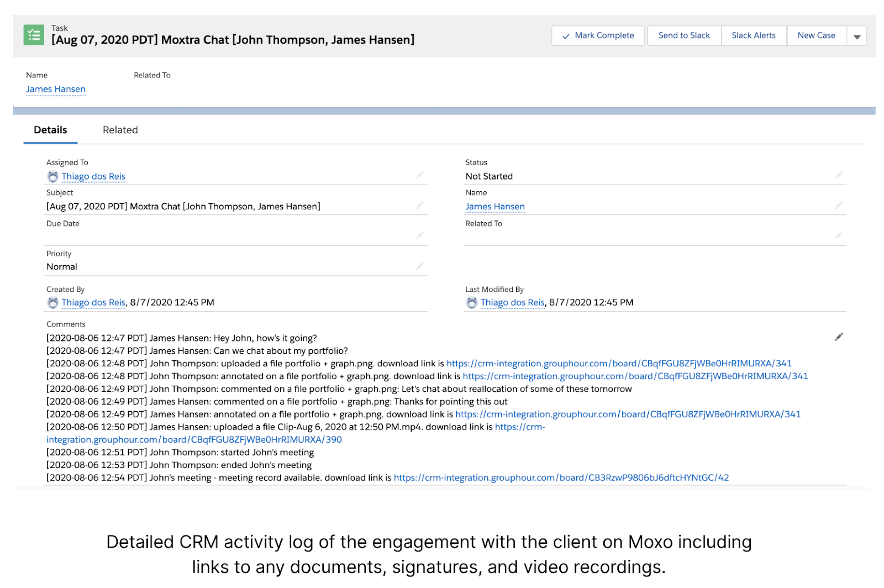Edit the Comments field pencil
The image size is (884, 588).
click(x=839, y=337)
